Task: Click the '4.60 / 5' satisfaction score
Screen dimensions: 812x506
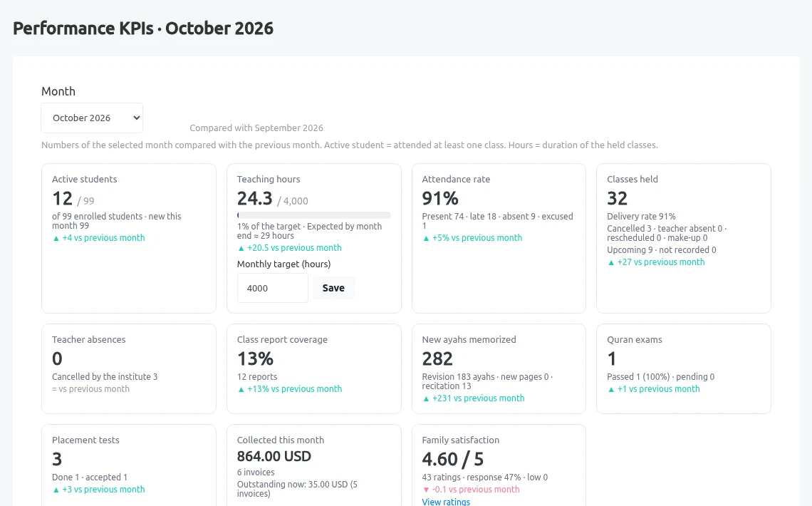Action: click(452, 460)
